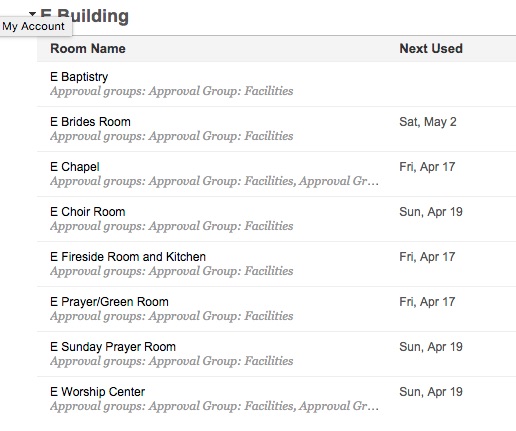Click Sat, May 2 date for Brides Room

[428, 122]
